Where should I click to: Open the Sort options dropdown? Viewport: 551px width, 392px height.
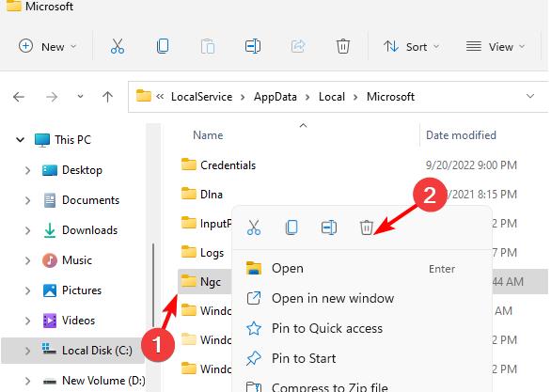pos(411,46)
